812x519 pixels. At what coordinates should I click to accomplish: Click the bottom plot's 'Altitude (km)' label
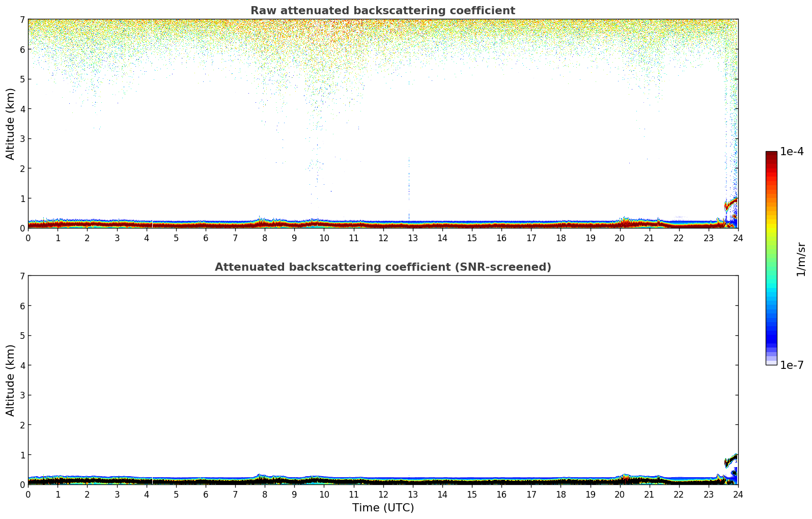(11, 380)
